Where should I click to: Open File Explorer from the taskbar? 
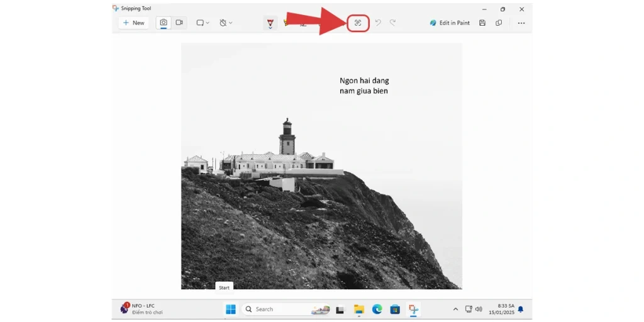point(358,309)
